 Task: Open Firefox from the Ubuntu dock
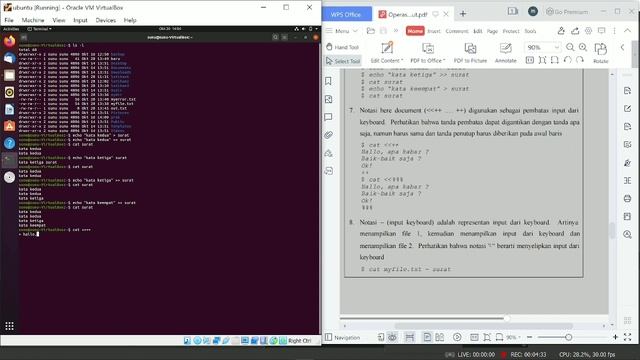tap(9, 41)
